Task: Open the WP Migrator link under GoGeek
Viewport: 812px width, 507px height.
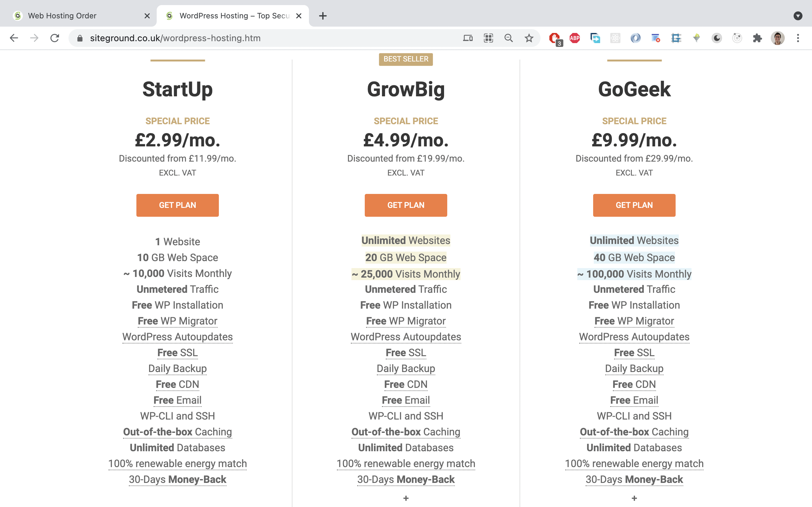Action: pos(634,321)
